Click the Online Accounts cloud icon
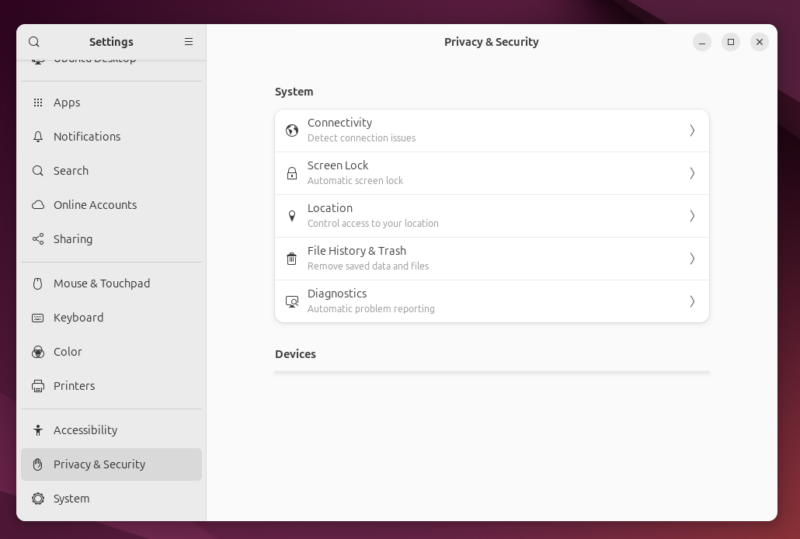Viewport: 800px width, 539px height. click(38, 205)
